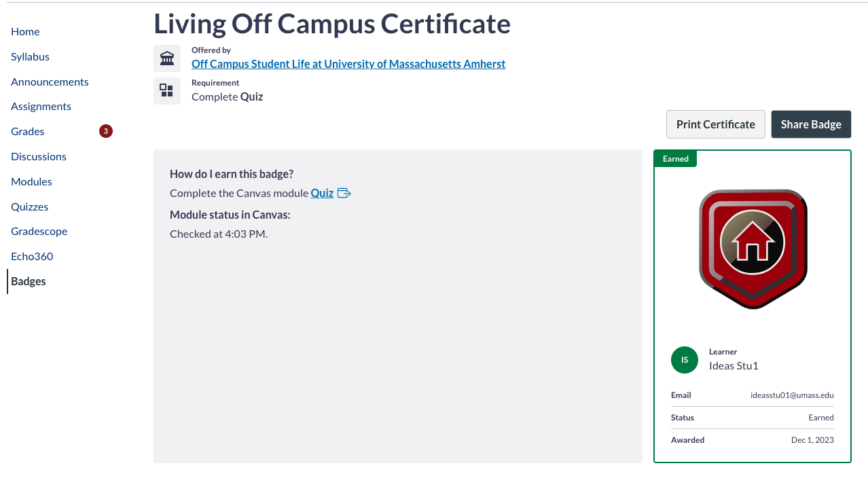Screen dimensions: 868x489
Task: Click the institution building icon
Action: [x=166, y=58]
